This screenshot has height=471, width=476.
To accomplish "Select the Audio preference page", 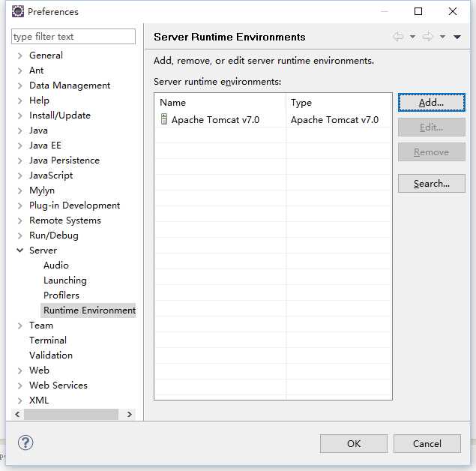I will click(56, 265).
